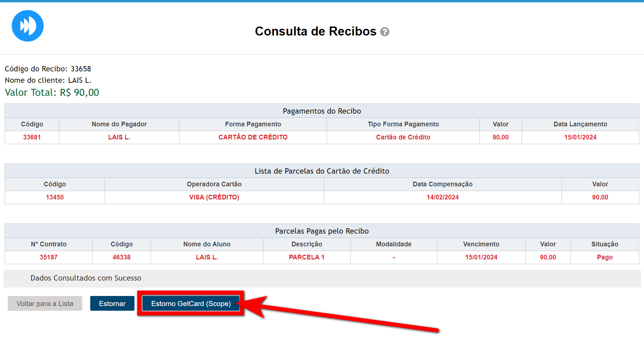Click CARTÃO DE CRÉDITO payment form cell
The image size is (644, 362).
tap(253, 137)
